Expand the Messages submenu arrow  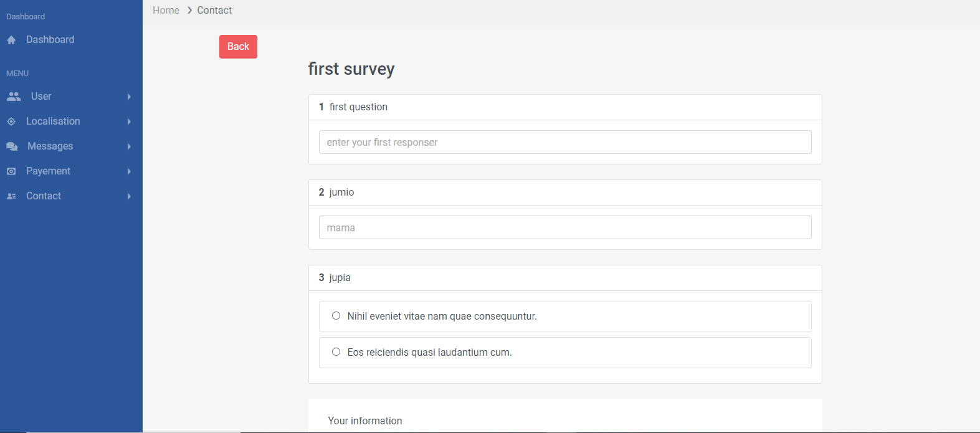(x=129, y=146)
